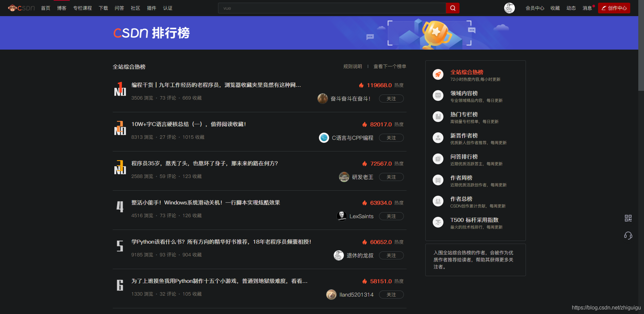Screen dimensions: 644x314
Task: Follow 研发老王 with the 关注 button
Action: pyautogui.click(x=391, y=177)
